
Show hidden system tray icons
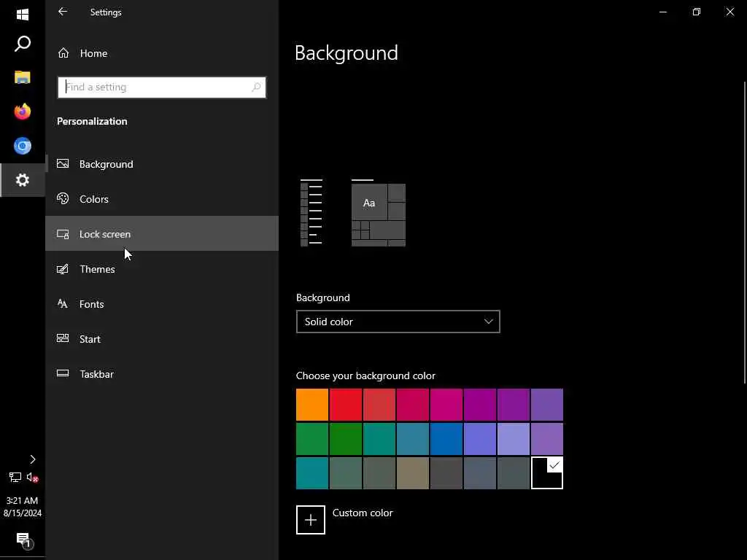click(32, 459)
